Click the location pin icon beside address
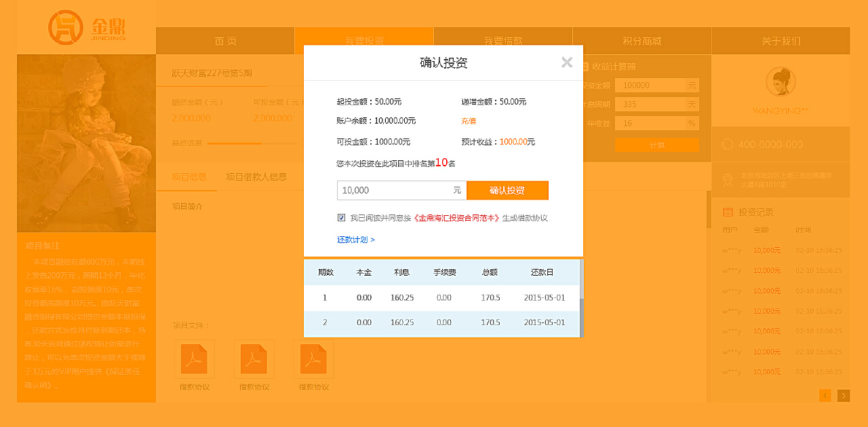The width and height of the screenshot is (868, 427). (x=728, y=180)
